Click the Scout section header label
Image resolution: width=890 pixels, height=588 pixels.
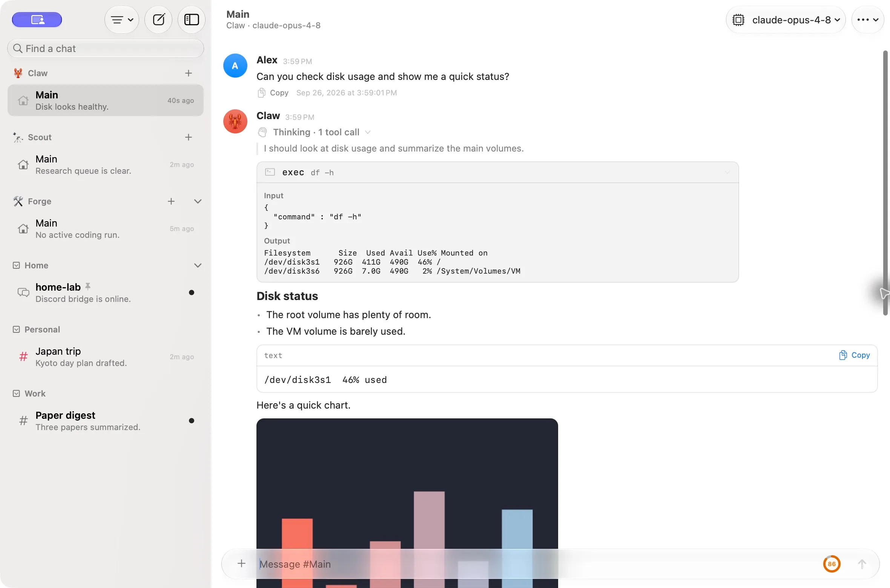pos(40,137)
